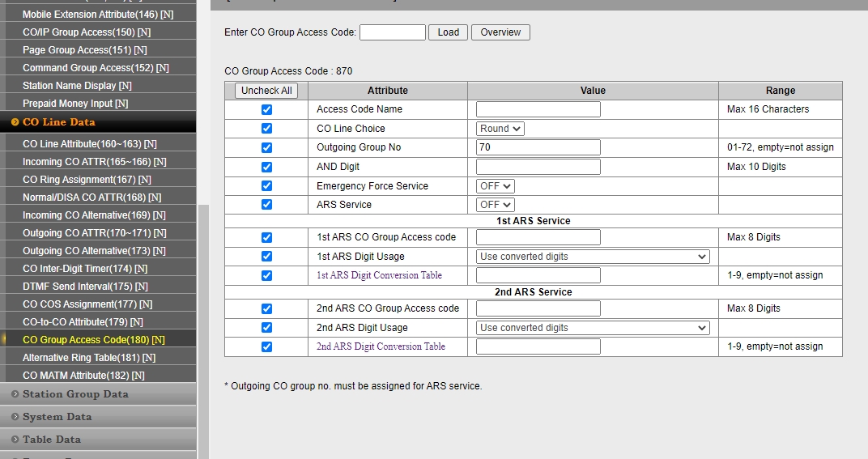
Task: Expand the System Data section
Action: click(x=57, y=417)
